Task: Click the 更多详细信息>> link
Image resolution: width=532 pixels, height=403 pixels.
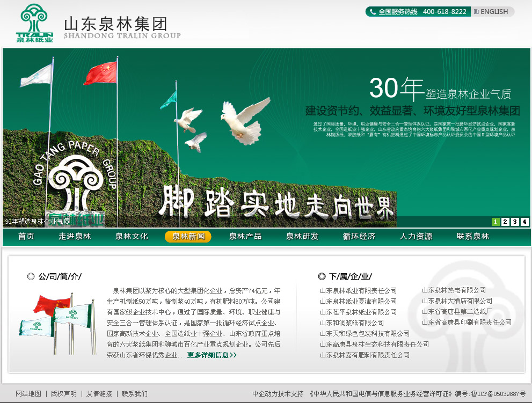Action: 212,355
